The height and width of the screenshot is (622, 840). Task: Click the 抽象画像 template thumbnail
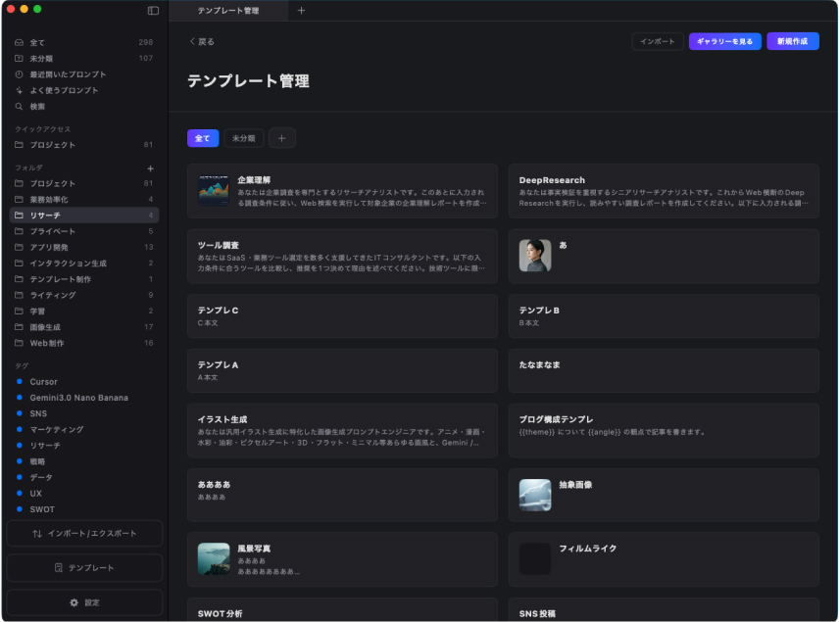click(535, 495)
